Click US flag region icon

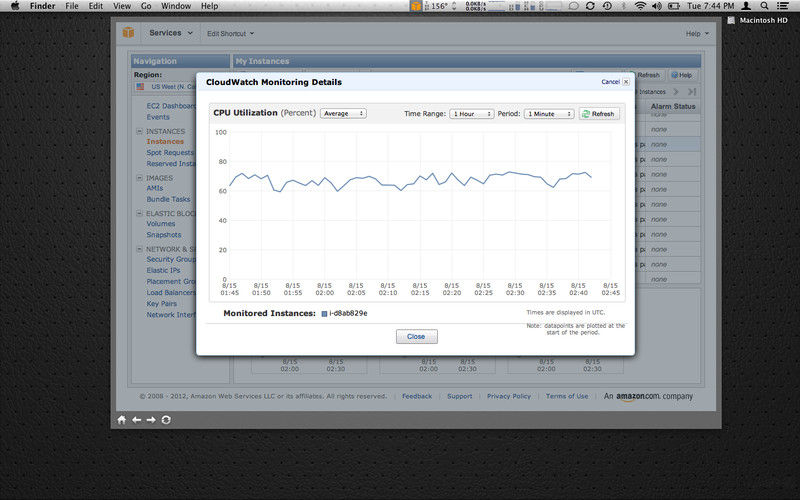click(140, 87)
